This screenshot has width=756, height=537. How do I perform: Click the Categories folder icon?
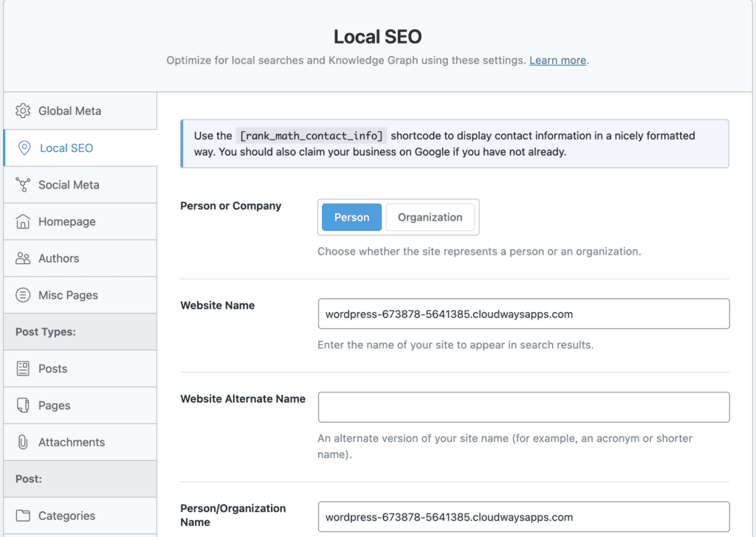coord(23,516)
